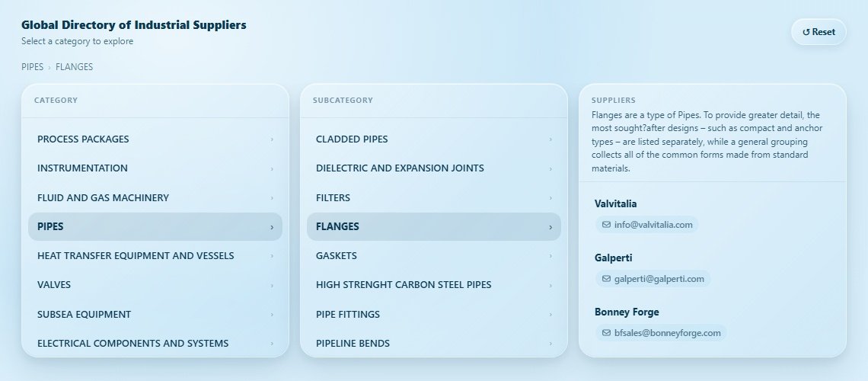Screen dimensions: 868x381
Task: Expand the chevron next to Valves
Action: (x=272, y=285)
